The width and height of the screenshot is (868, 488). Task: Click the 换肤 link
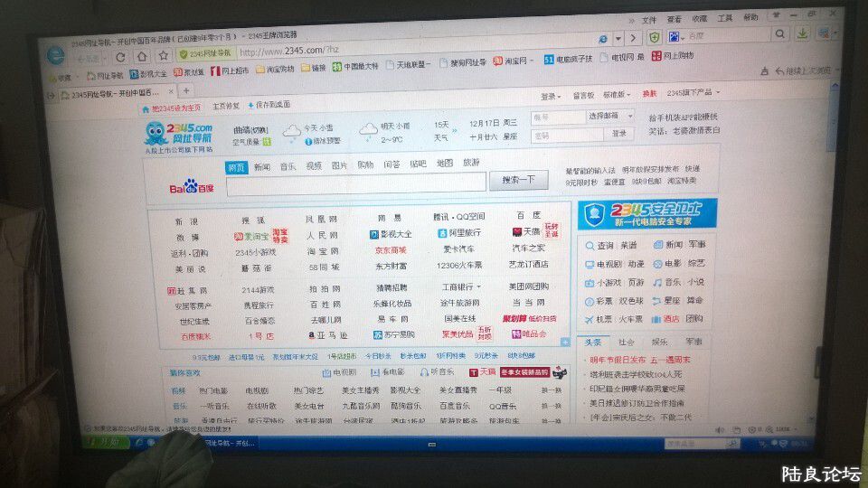(x=649, y=93)
